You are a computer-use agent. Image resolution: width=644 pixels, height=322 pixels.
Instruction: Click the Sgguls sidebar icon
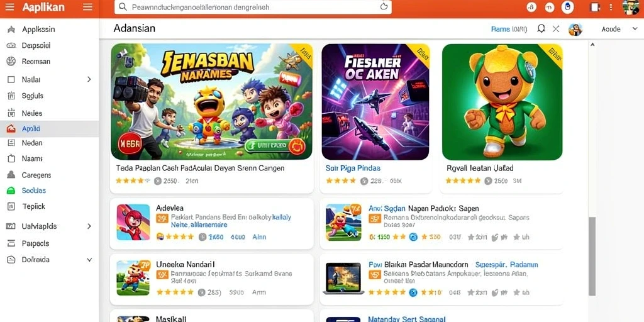tap(11, 96)
